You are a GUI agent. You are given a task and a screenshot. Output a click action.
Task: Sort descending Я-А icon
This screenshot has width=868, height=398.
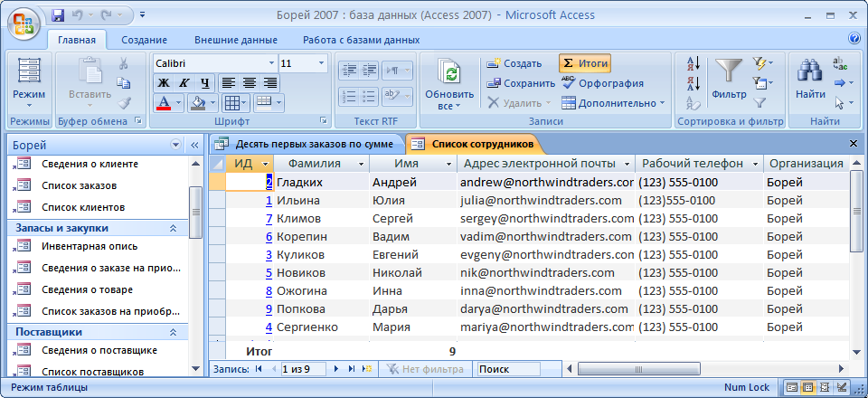point(693,83)
